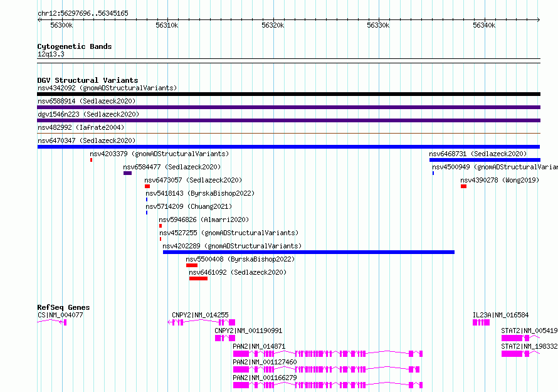Select the PAN2 NM_001127460 gene model glyph
The height and width of the screenshot is (392, 558).
(x=326, y=369)
